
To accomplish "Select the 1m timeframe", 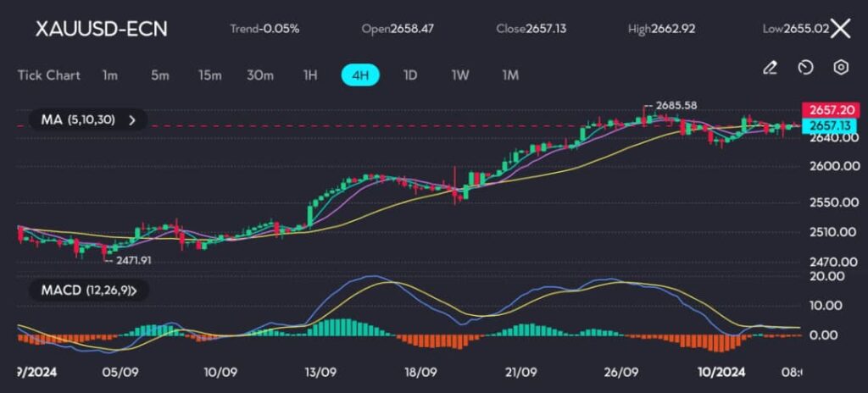I will [109, 75].
